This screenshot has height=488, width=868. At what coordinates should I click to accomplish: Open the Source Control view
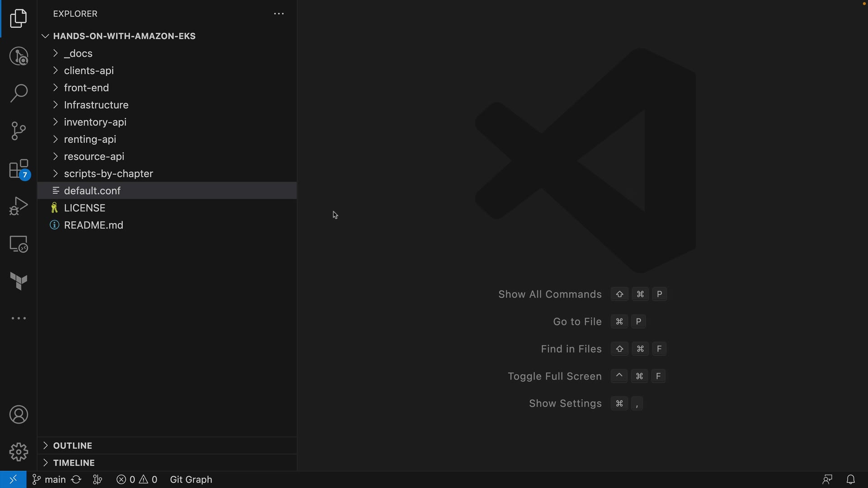(19, 131)
